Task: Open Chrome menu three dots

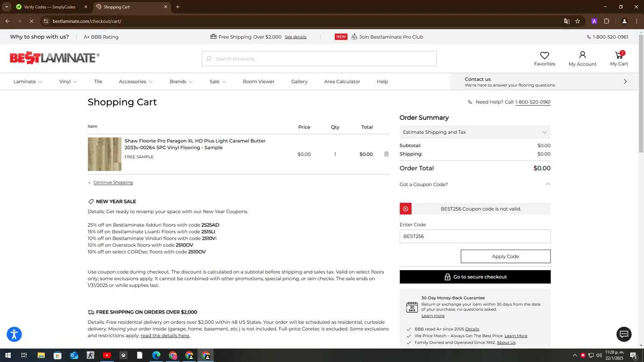Action: tap(637, 21)
